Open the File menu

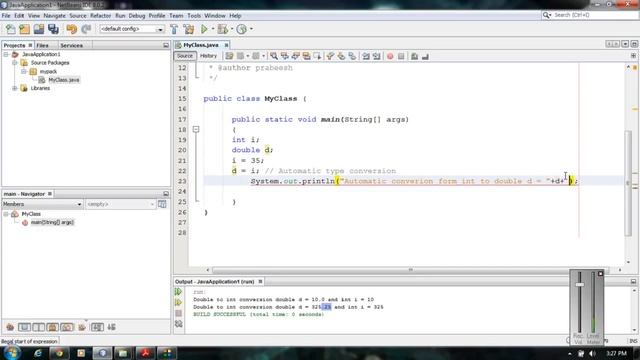point(6,16)
